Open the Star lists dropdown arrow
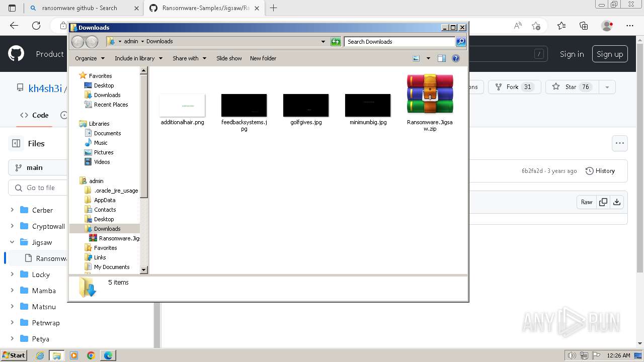This screenshot has height=362, width=644. pos(607,87)
